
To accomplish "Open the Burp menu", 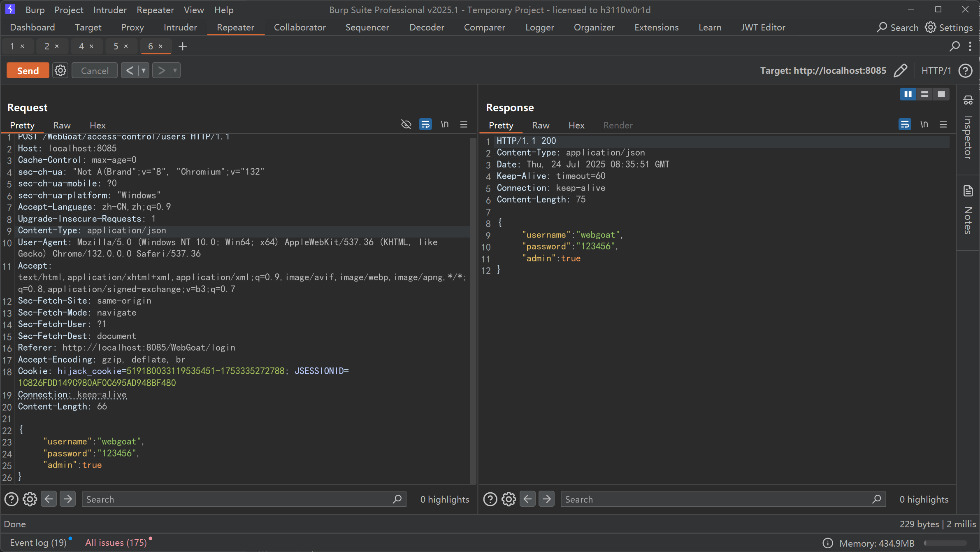I will click(35, 10).
